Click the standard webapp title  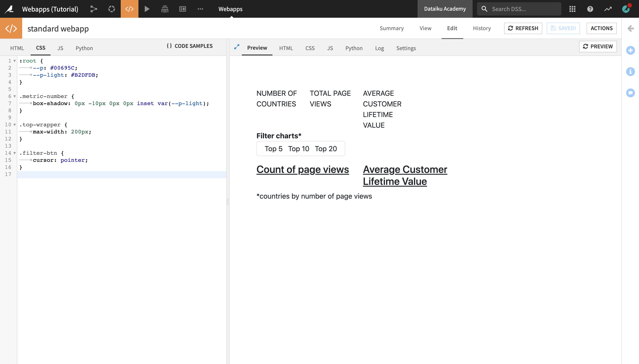[x=58, y=29]
